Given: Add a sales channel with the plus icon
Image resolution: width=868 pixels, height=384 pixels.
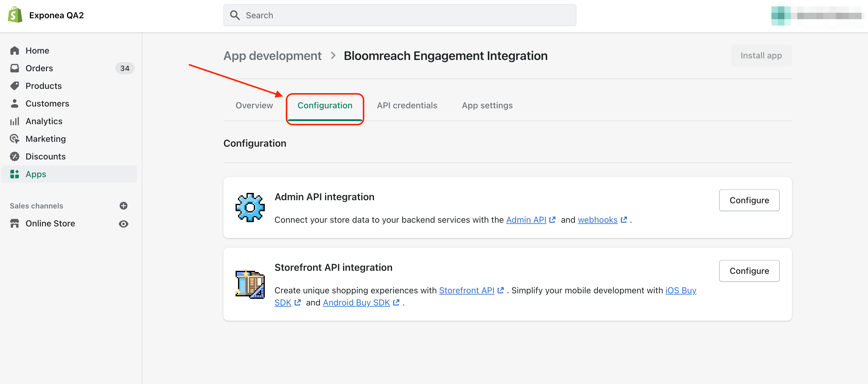Looking at the screenshot, I should (x=123, y=206).
